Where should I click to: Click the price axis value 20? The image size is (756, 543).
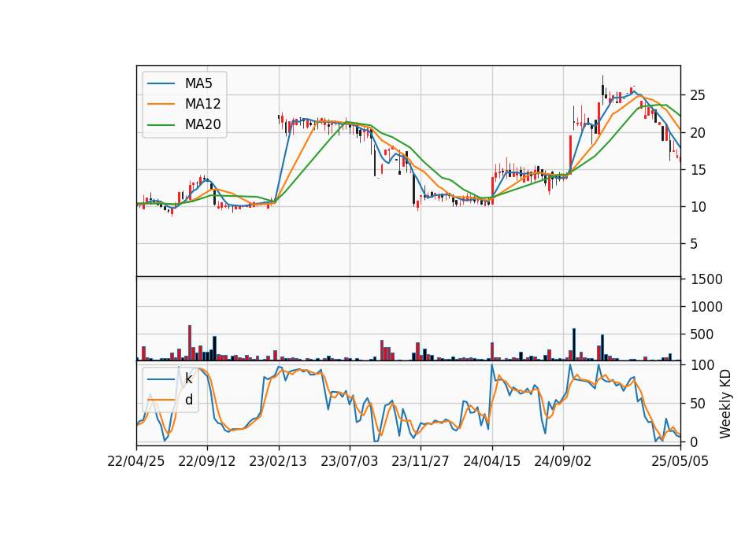pyautogui.click(x=698, y=132)
